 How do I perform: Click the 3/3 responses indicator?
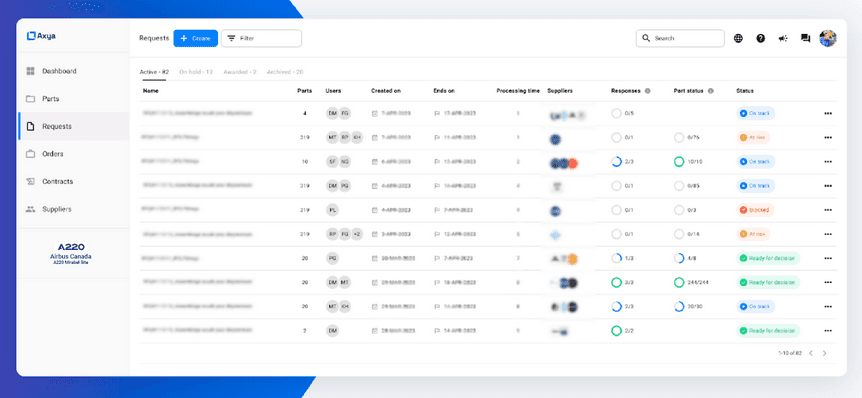click(623, 283)
